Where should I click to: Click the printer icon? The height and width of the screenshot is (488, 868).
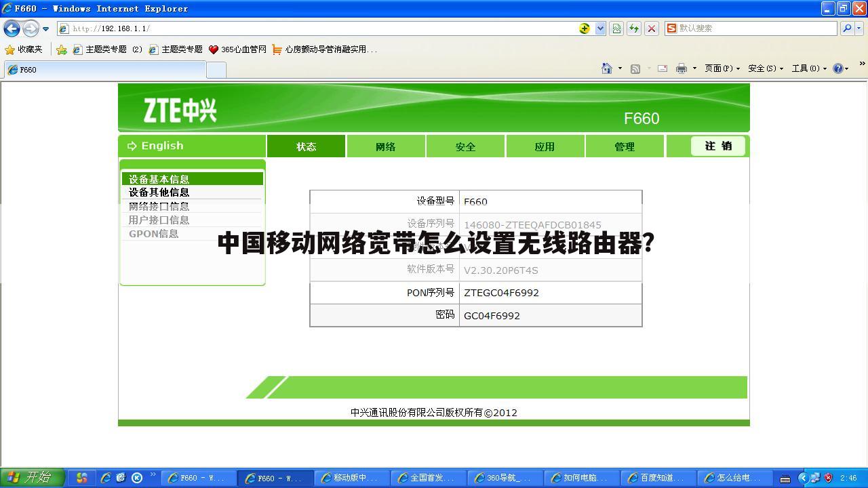click(x=682, y=68)
